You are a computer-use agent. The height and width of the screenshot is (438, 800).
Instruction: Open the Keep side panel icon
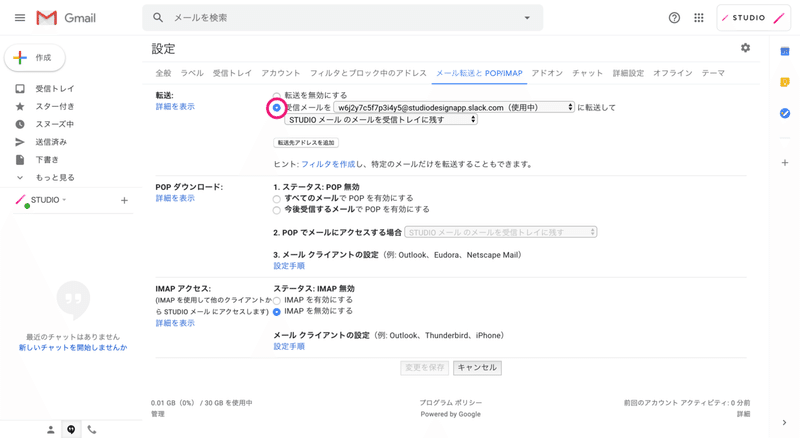click(785, 82)
